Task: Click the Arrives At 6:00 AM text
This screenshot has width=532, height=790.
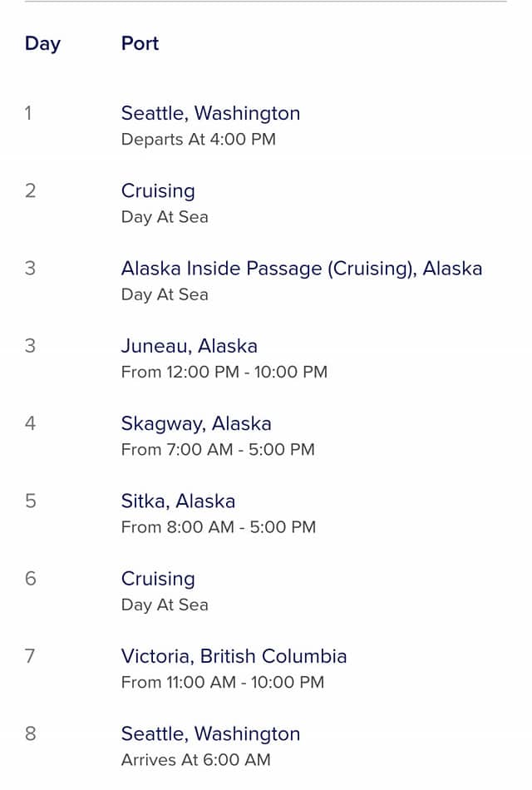Action: click(x=196, y=760)
